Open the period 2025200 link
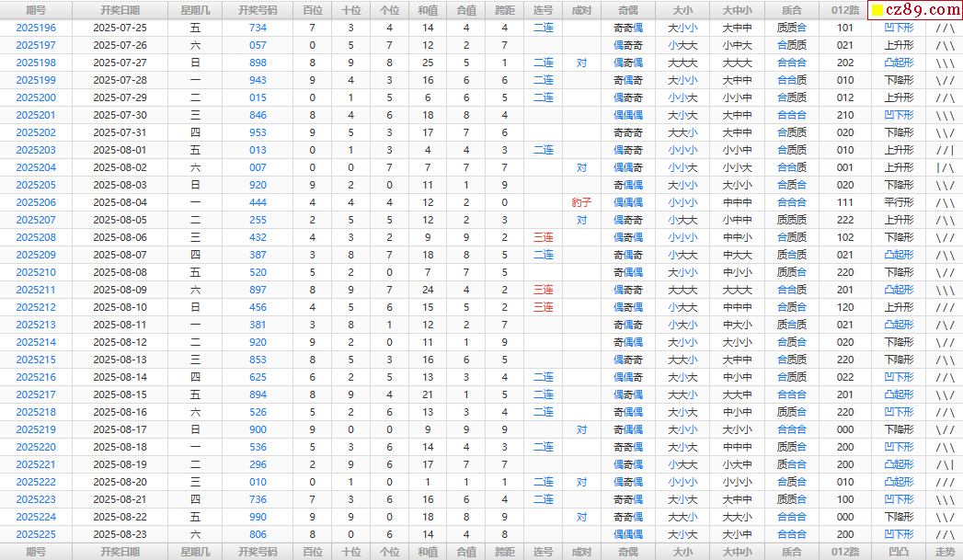Screen dimensions: 963x560 coord(36,97)
